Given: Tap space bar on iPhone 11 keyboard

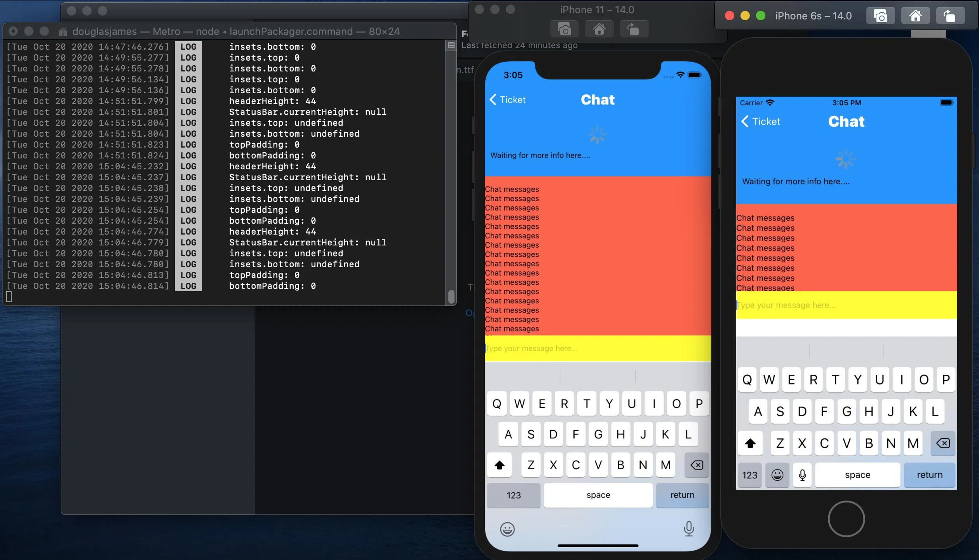Looking at the screenshot, I should pos(598,495).
